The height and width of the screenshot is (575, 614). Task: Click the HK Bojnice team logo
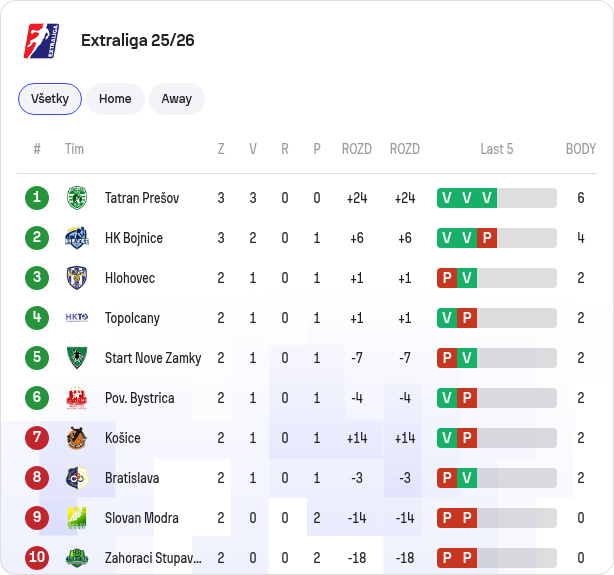coord(77,238)
